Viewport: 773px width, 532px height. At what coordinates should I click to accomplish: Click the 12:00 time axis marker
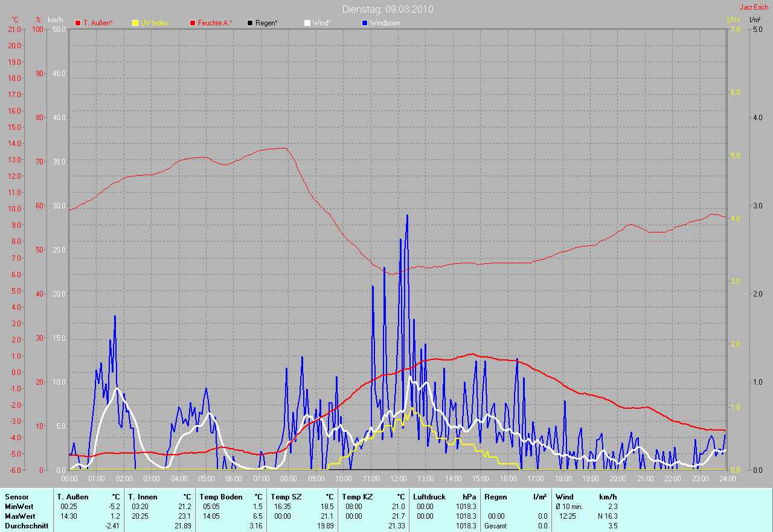point(399,478)
